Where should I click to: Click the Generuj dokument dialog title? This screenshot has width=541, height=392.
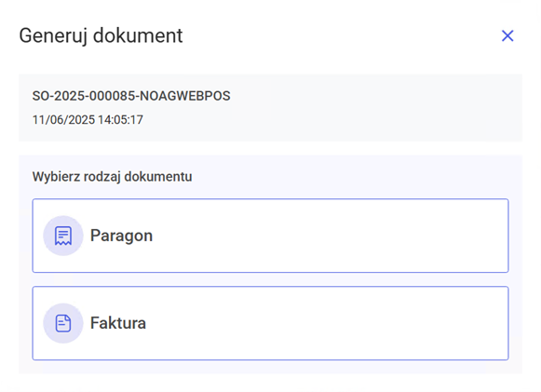click(x=101, y=35)
